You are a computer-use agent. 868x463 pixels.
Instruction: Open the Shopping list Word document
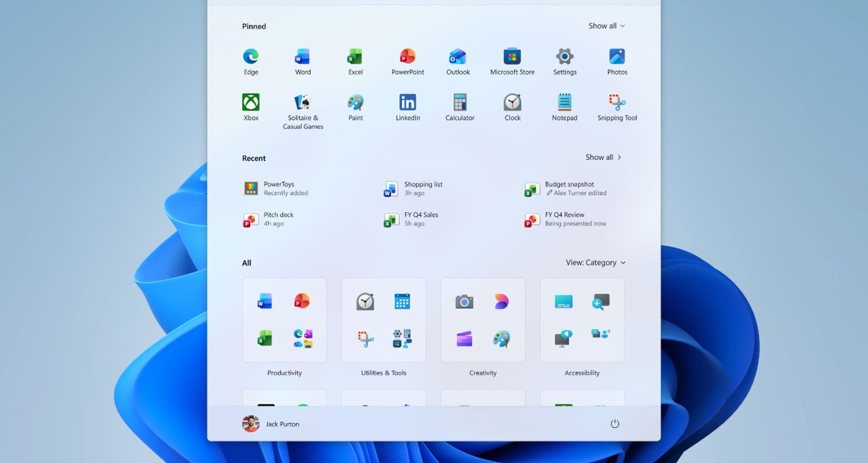click(x=413, y=188)
